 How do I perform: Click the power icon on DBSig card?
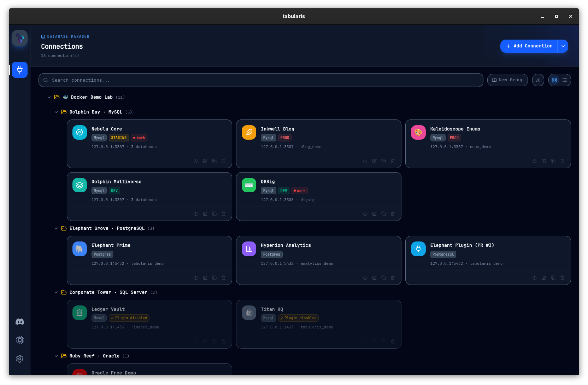tap(365, 214)
